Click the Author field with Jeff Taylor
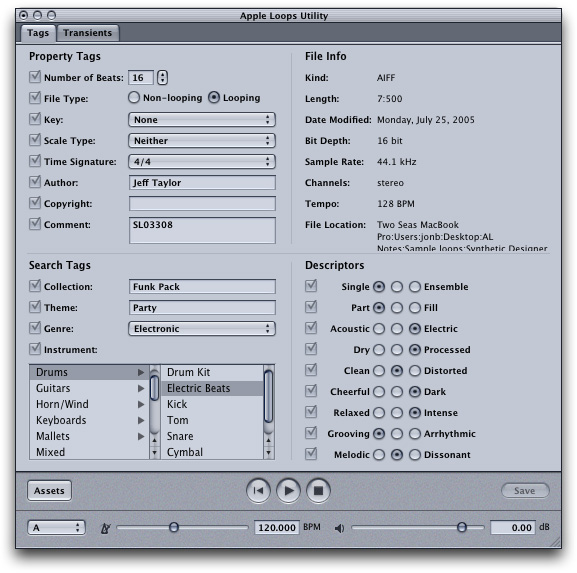 pos(202,183)
